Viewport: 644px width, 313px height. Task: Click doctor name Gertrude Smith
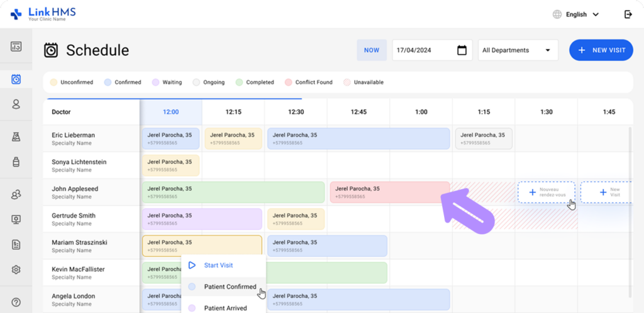72,216
